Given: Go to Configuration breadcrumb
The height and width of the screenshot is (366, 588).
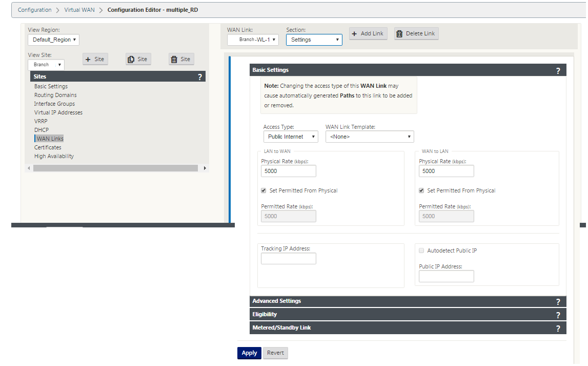Looking at the screenshot, I should click(34, 10).
